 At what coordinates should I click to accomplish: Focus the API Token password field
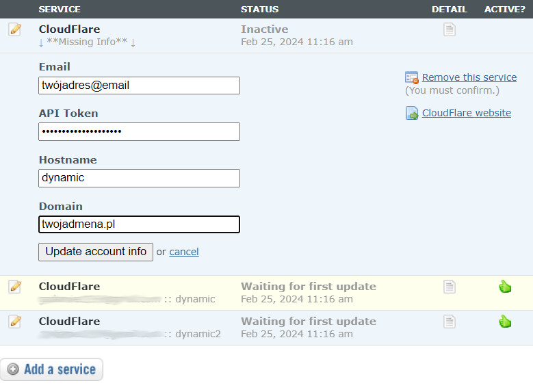point(139,131)
